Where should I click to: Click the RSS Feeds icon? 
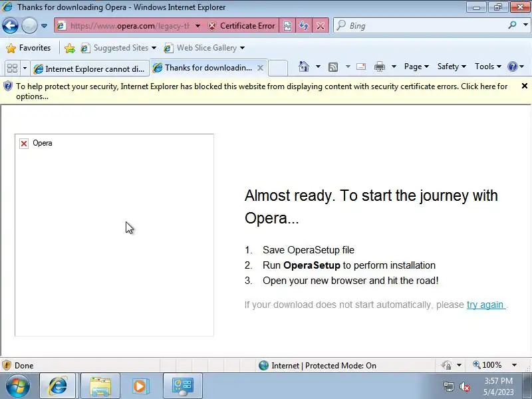tap(333, 67)
